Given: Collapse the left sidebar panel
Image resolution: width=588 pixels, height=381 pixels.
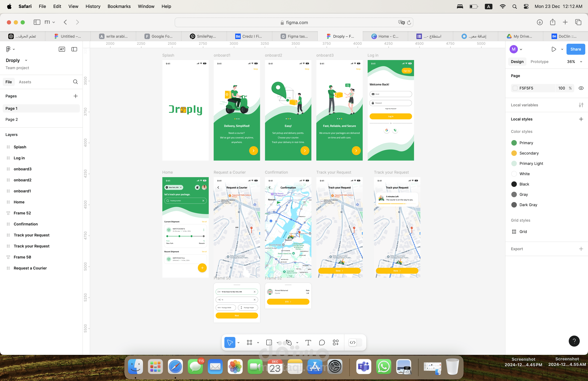Looking at the screenshot, I should click(74, 49).
